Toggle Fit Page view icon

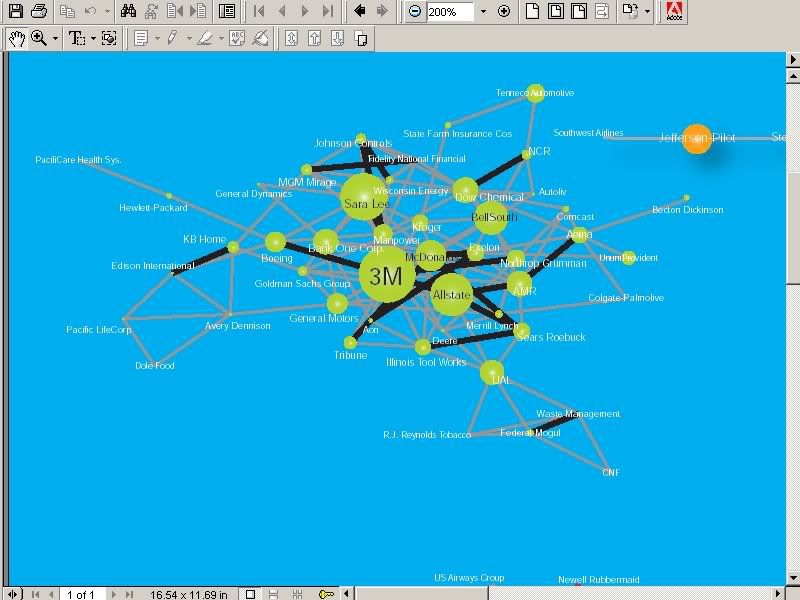click(x=555, y=12)
